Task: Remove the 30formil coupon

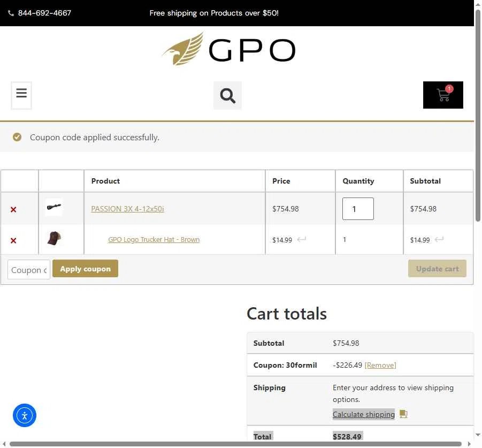Action: [x=380, y=365]
